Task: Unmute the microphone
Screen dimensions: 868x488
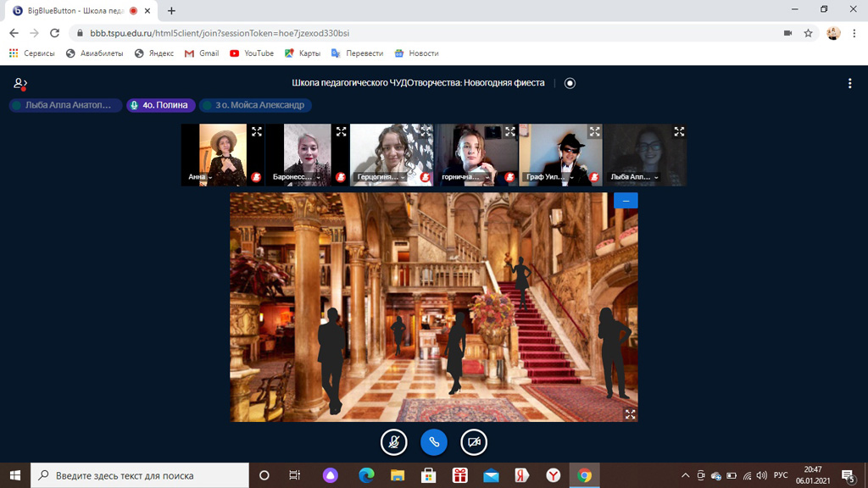Action: pyautogui.click(x=393, y=441)
